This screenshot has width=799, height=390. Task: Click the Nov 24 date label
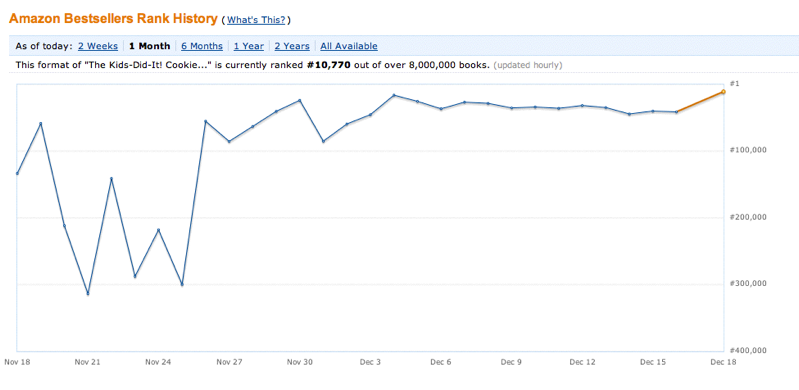point(158,362)
